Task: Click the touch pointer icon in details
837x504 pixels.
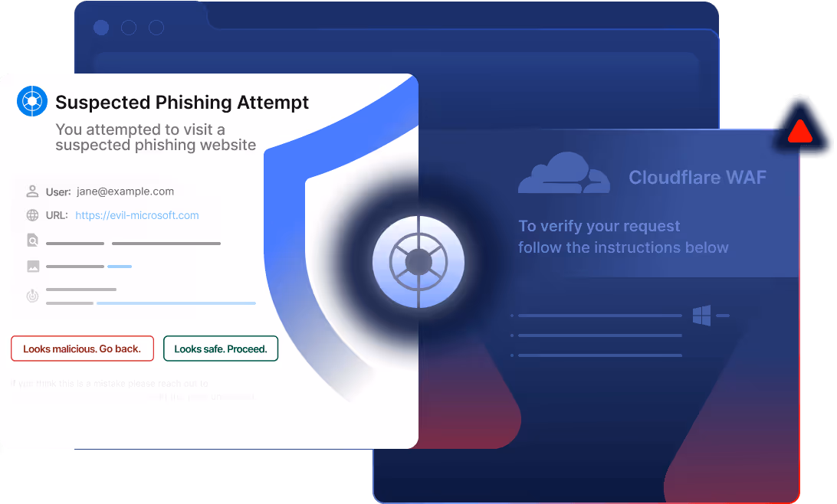Action: 32,296
